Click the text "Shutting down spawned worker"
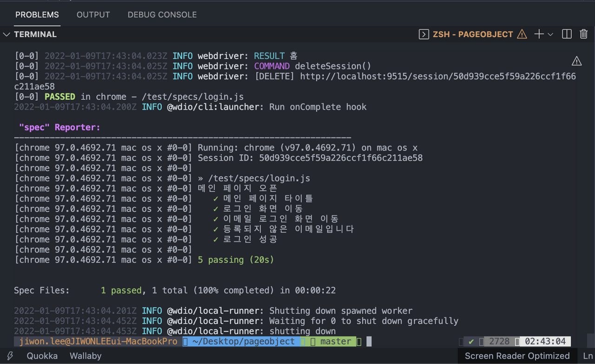 pos(341,311)
